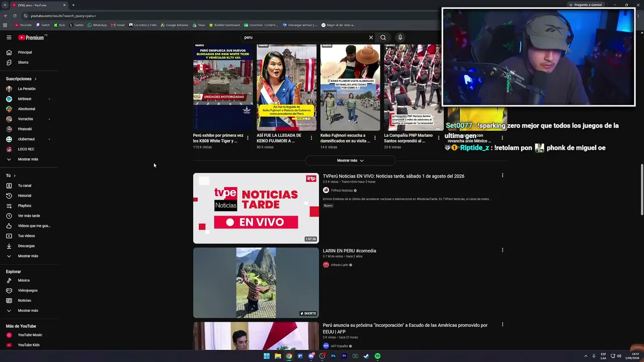Open the Piratoski channel subscription
Screen dimensions: 644x362
tap(25, 129)
